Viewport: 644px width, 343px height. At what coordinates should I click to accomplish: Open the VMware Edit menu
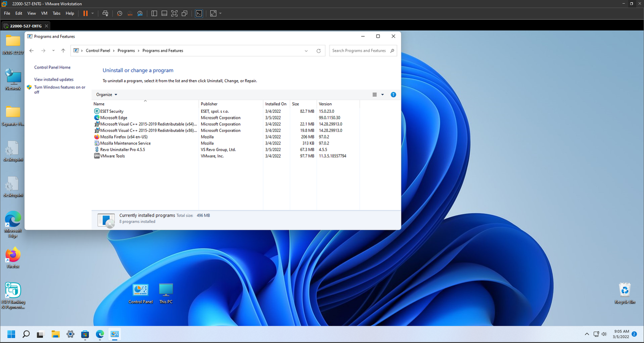19,13
